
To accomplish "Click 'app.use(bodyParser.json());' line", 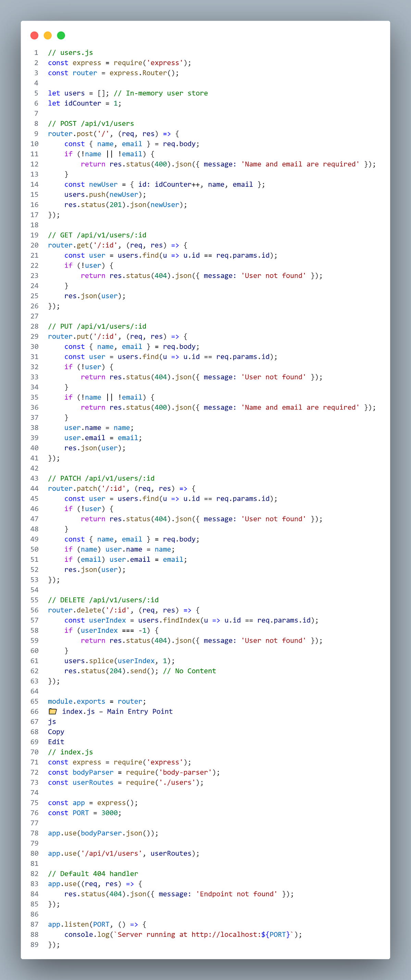I will pos(103,833).
